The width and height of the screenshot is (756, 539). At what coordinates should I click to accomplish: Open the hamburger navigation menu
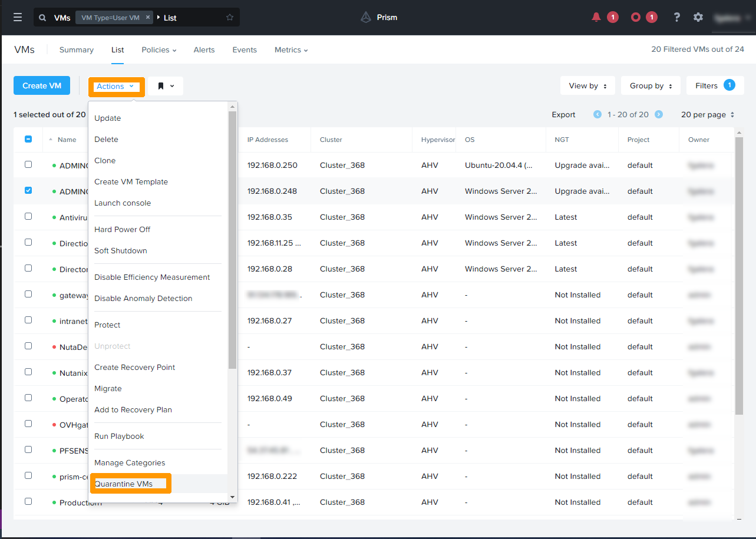pyautogui.click(x=17, y=17)
